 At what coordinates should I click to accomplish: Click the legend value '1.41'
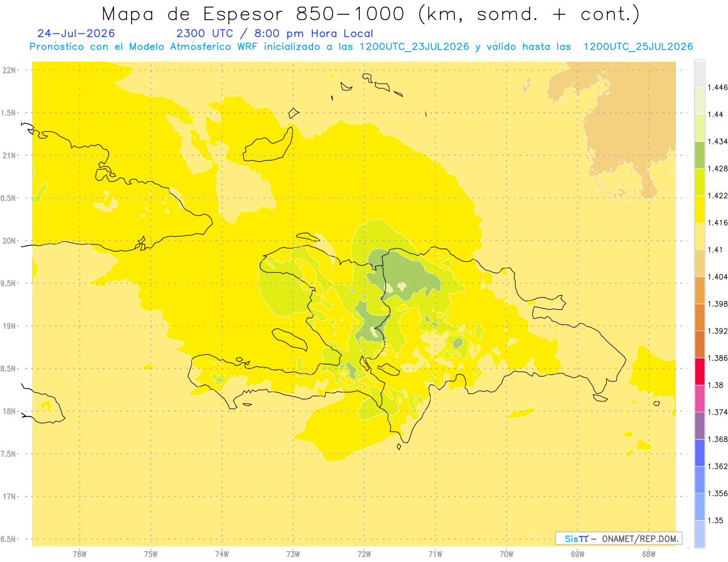[715, 250]
